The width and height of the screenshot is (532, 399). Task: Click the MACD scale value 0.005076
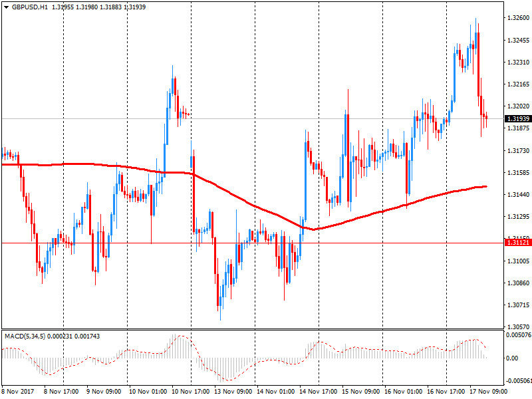tap(519, 335)
